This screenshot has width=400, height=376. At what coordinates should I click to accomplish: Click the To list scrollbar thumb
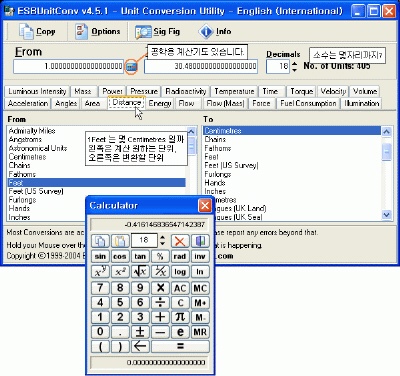386,152
